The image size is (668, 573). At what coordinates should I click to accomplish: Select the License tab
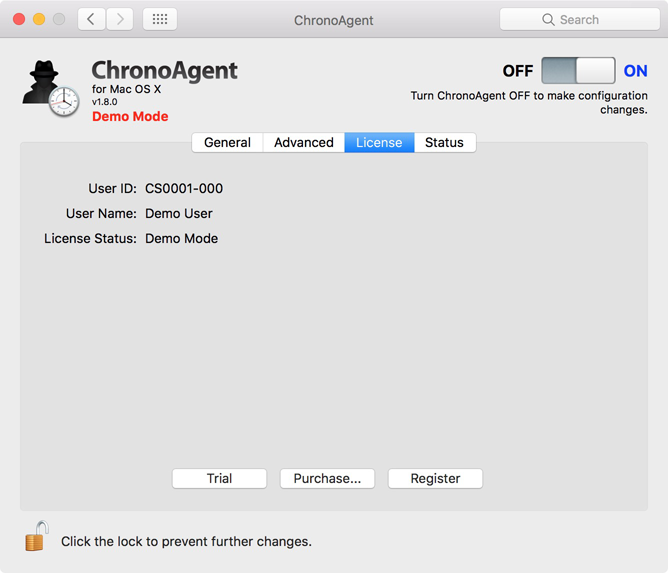pyautogui.click(x=379, y=142)
